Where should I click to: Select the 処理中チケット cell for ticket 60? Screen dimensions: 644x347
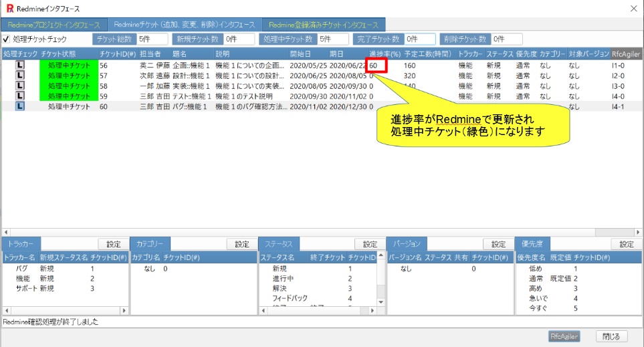[x=69, y=106]
